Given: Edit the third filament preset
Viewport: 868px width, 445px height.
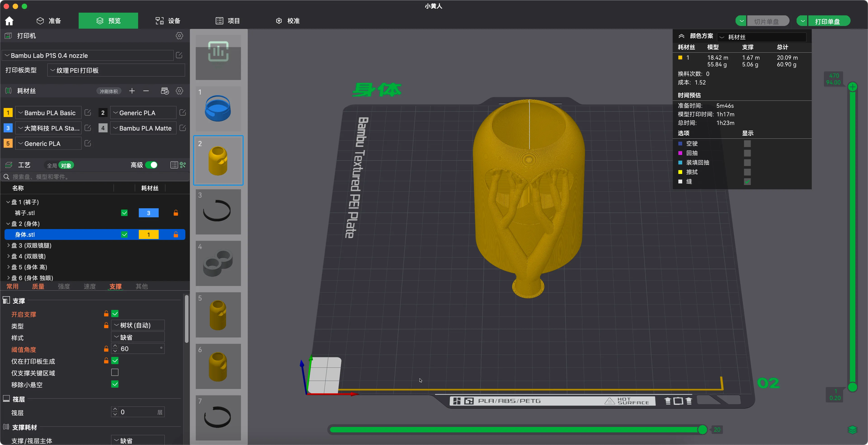Looking at the screenshot, I should coord(88,128).
